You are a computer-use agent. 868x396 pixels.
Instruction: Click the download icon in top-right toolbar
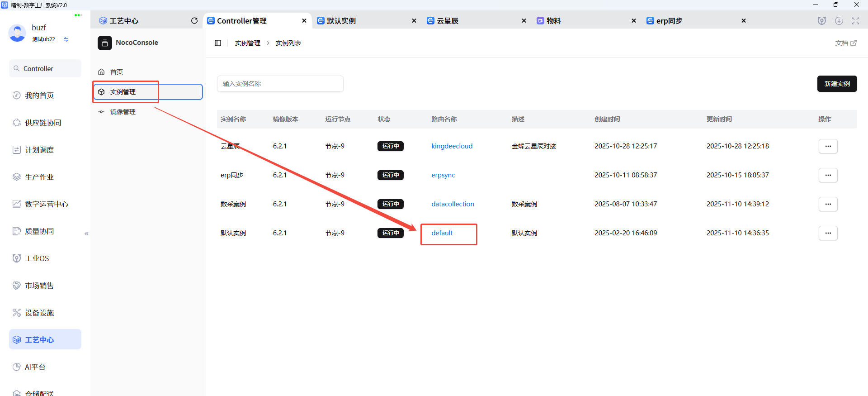click(x=839, y=21)
